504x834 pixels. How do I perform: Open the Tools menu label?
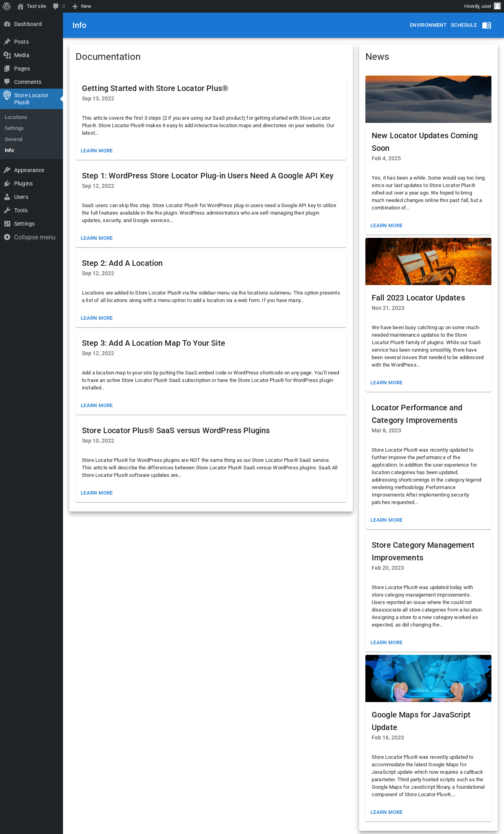point(21,210)
